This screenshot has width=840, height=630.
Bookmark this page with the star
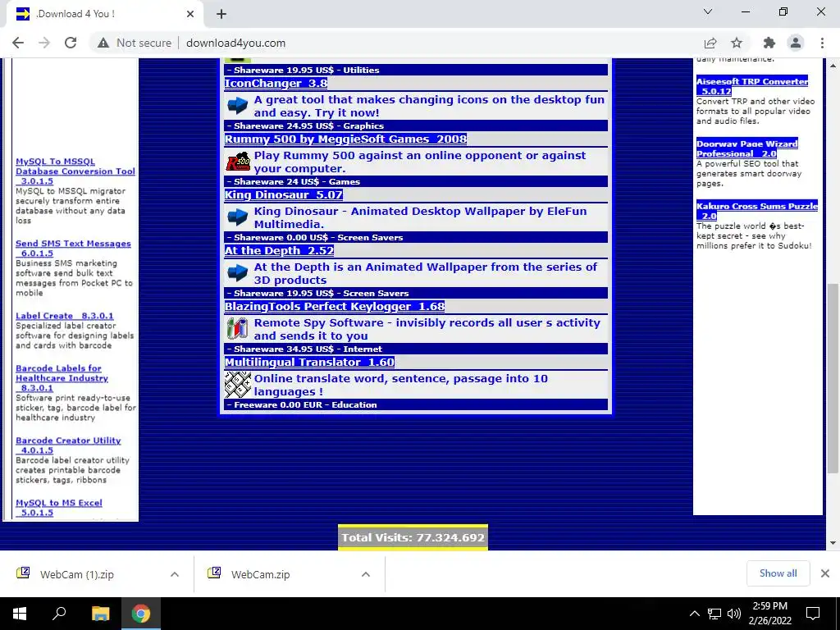click(x=737, y=43)
